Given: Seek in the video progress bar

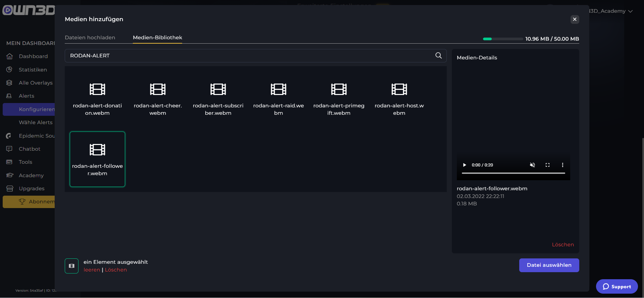Looking at the screenshot, I should coord(513,173).
